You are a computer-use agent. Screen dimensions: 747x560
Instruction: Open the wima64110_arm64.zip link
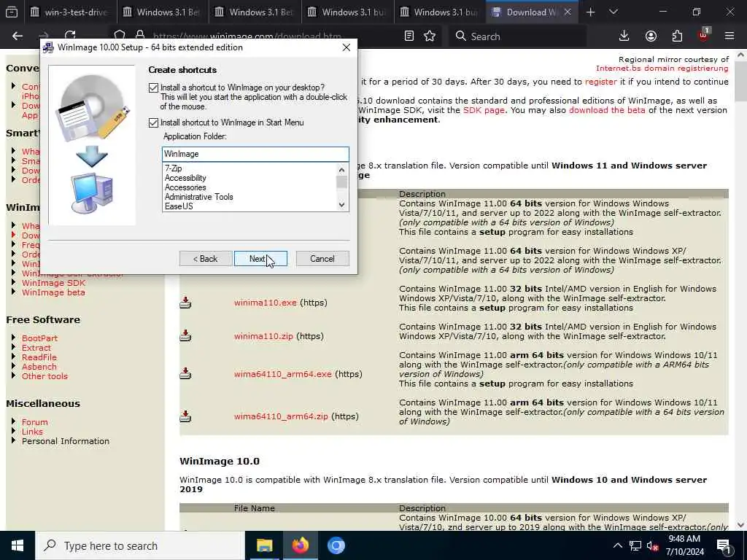coord(281,416)
